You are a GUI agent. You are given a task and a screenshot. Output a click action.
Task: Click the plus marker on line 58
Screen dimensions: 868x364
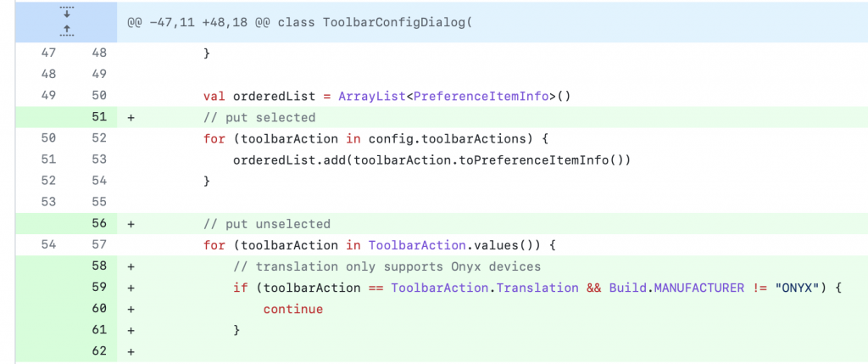coord(131,266)
